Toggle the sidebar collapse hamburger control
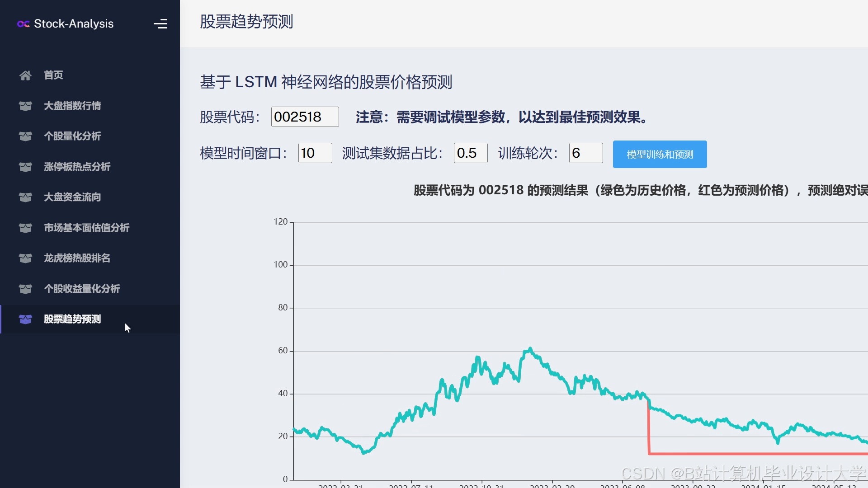Image resolution: width=868 pixels, height=488 pixels. click(x=161, y=24)
